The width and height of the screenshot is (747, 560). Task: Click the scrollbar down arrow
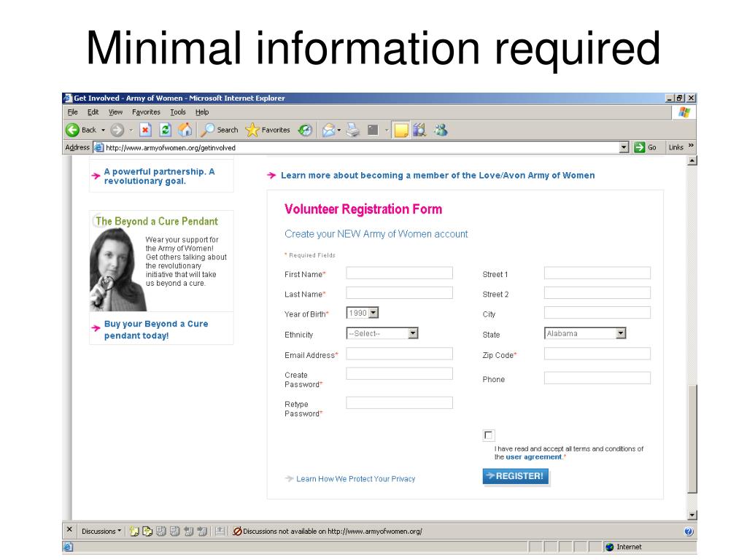tap(692, 516)
